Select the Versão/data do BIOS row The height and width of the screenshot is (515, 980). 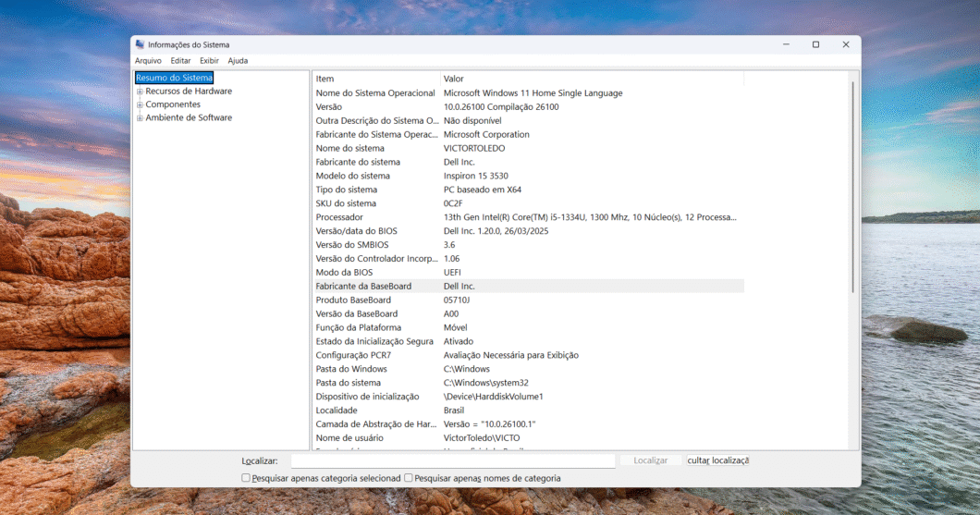(x=528, y=230)
